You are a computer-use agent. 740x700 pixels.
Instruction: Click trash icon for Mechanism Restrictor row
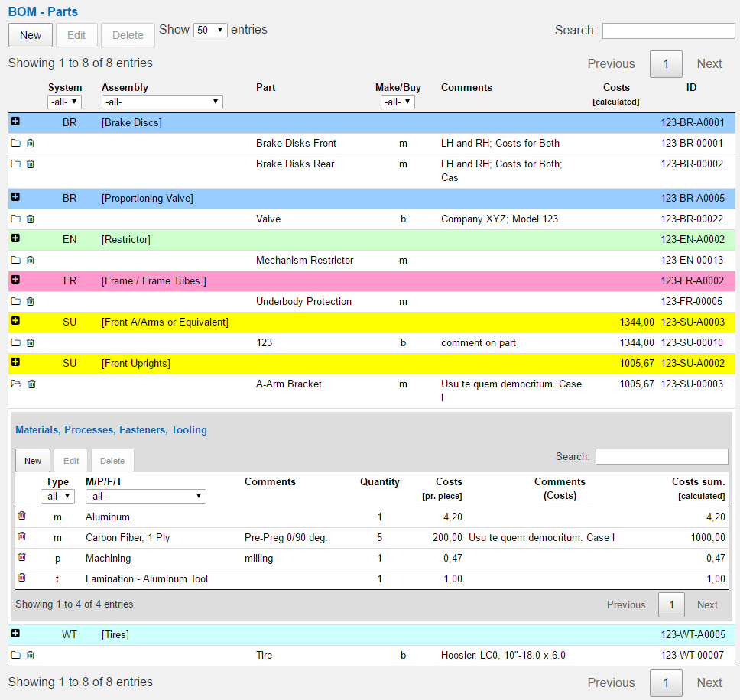click(x=31, y=261)
